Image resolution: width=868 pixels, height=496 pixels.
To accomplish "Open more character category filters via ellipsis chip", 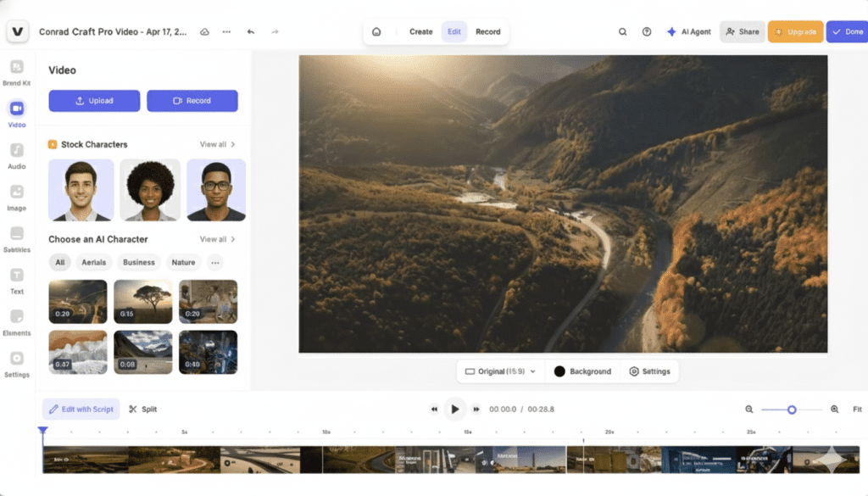I will (214, 262).
